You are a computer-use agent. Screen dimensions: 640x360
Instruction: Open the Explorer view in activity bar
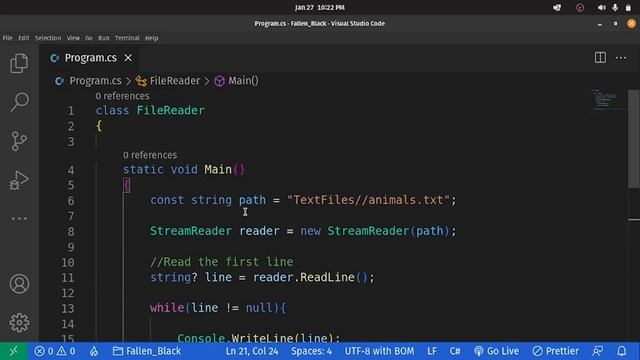pyautogui.click(x=19, y=63)
